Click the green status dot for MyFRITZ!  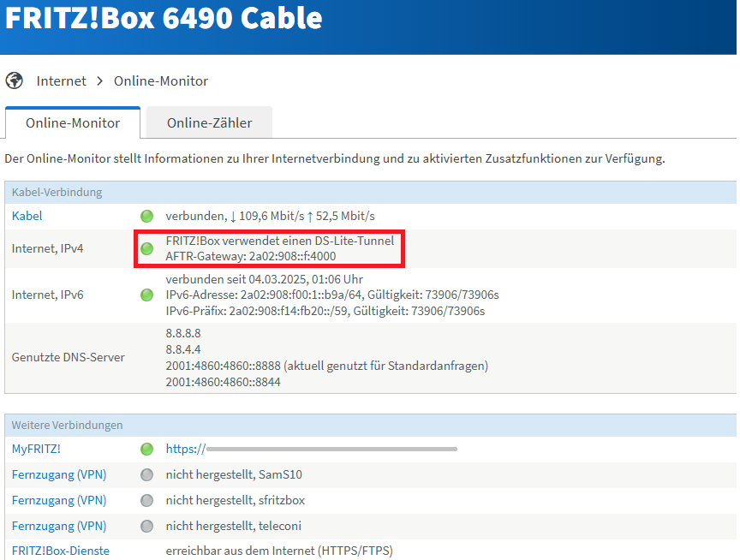[146, 449]
